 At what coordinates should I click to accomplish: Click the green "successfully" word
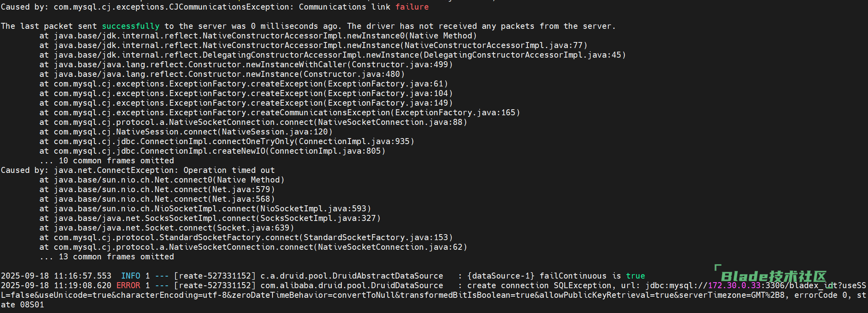131,26
